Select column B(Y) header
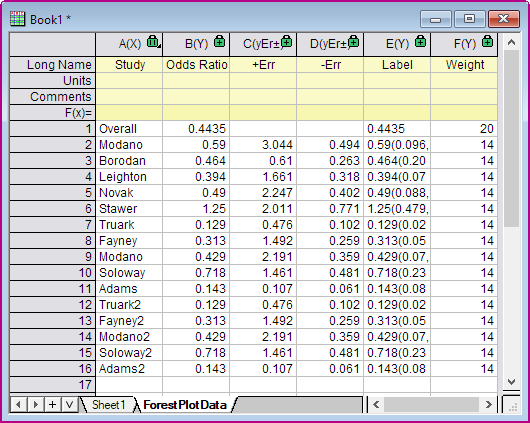The height and width of the screenshot is (423, 530). pos(196,44)
